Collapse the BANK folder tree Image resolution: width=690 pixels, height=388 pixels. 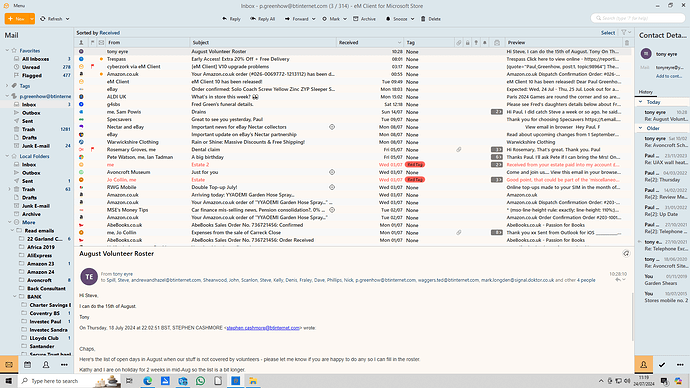[15, 296]
